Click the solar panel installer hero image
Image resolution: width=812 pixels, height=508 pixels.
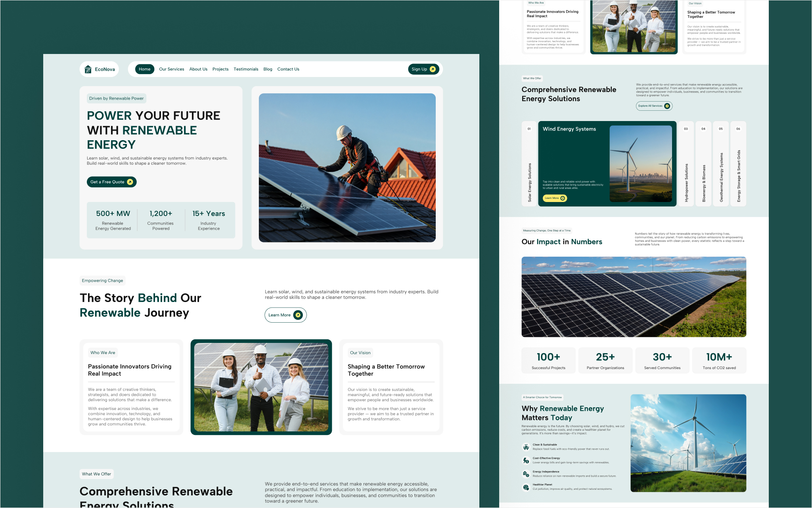click(347, 167)
